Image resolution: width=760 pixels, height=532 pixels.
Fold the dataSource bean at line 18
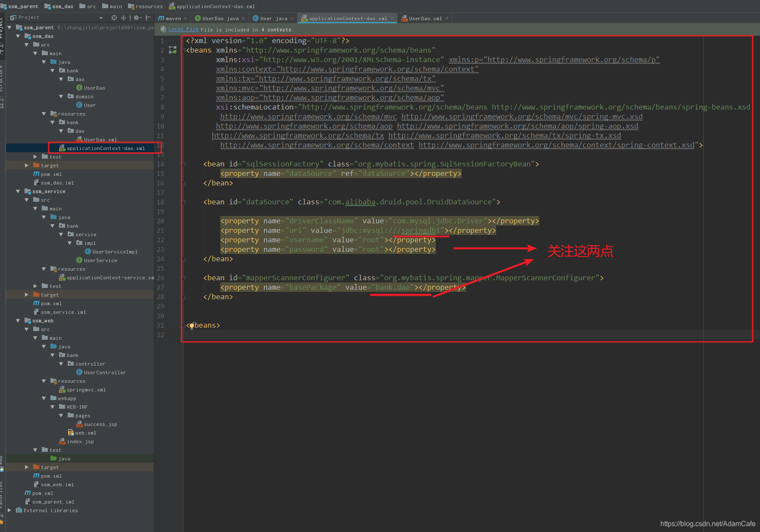[x=183, y=202]
